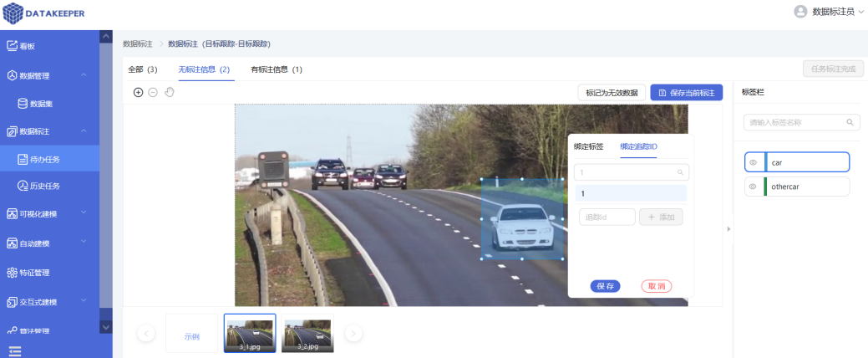Select the 3_2.jpg thumbnail
868x358 pixels.
click(x=307, y=333)
